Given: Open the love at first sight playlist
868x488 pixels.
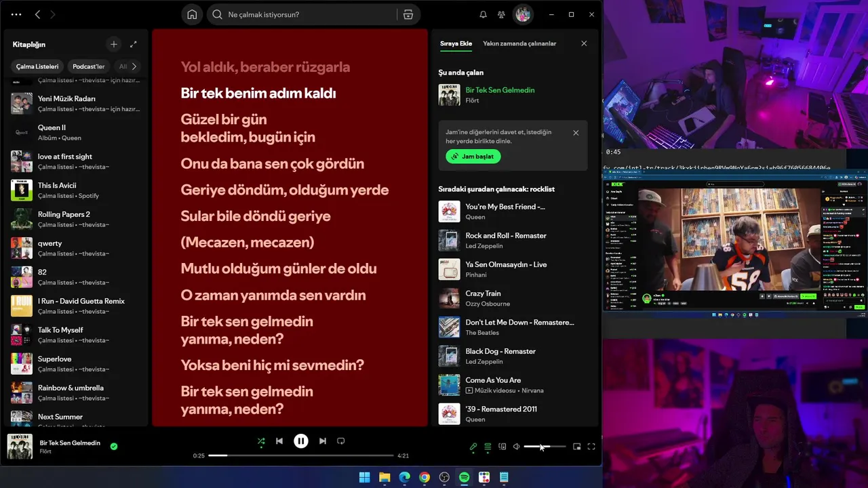Looking at the screenshot, I should click(76, 161).
